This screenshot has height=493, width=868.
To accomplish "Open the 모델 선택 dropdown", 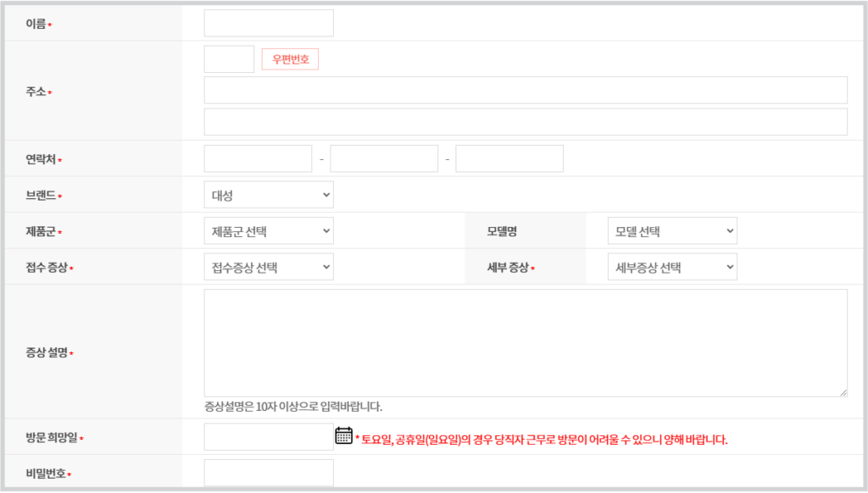I will click(672, 230).
